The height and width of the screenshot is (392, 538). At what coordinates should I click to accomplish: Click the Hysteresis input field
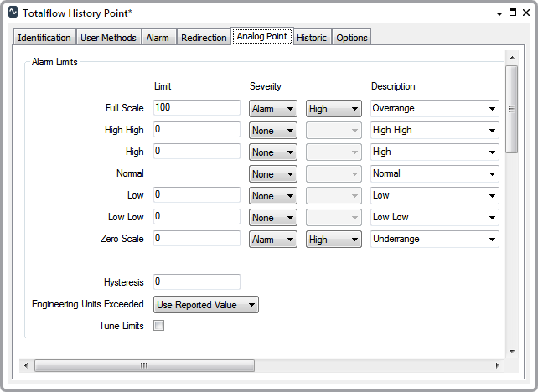pyautogui.click(x=197, y=282)
